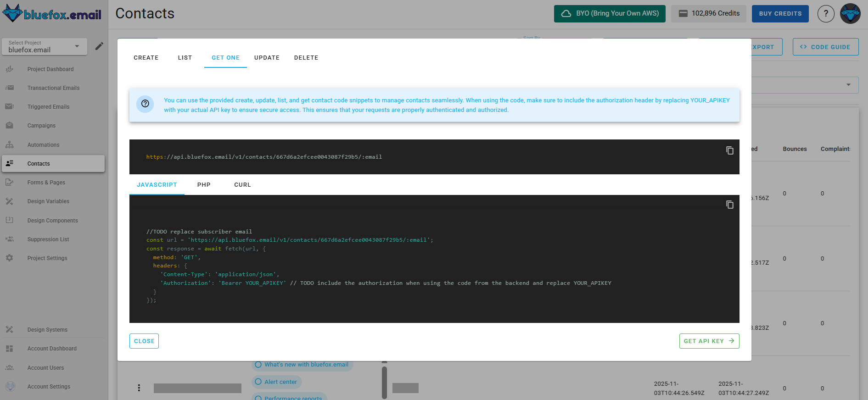The image size is (868, 400).
Task: Click the Design Systems sidebar icon
Action: point(10,330)
